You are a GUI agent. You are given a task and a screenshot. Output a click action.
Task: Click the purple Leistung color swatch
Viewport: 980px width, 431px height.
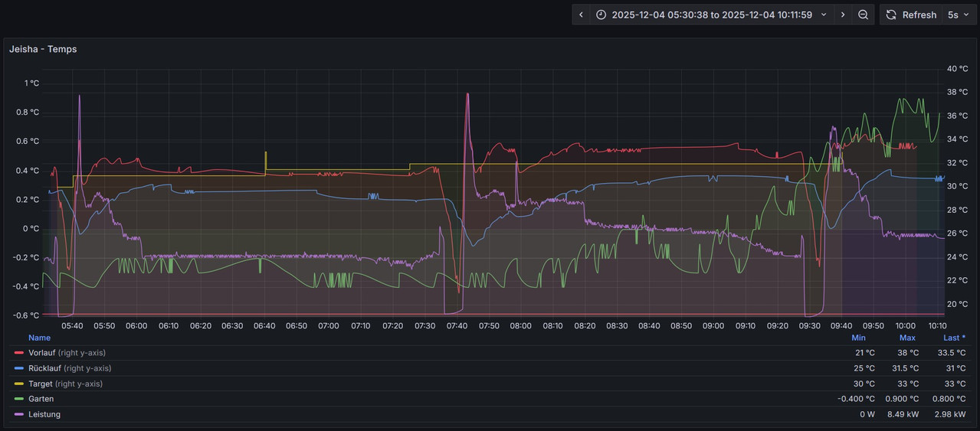tap(19, 414)
